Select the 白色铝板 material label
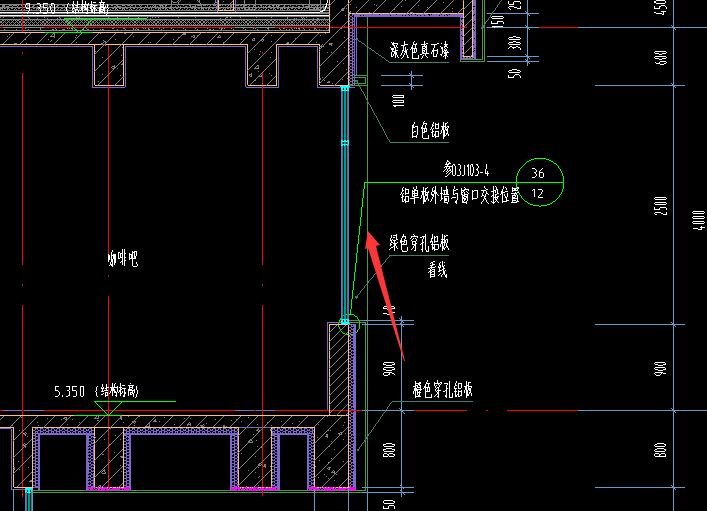Viewport: 707px width, 511px height. [432, 129]
